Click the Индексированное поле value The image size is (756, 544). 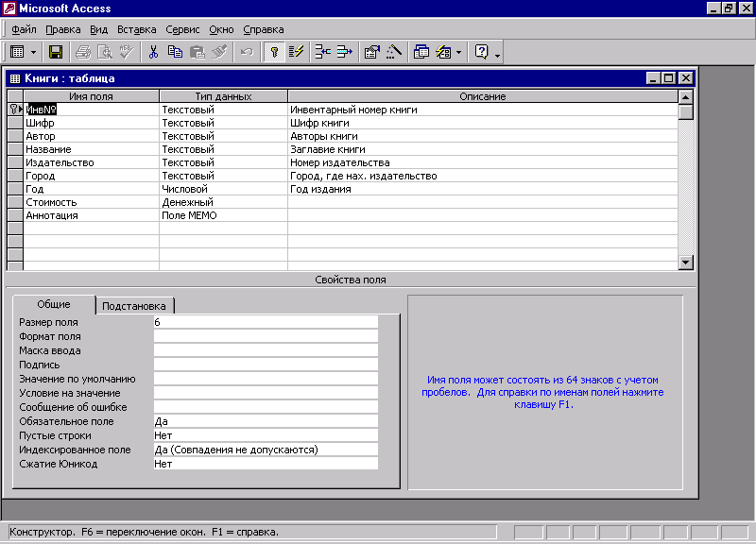pos(266,450)
